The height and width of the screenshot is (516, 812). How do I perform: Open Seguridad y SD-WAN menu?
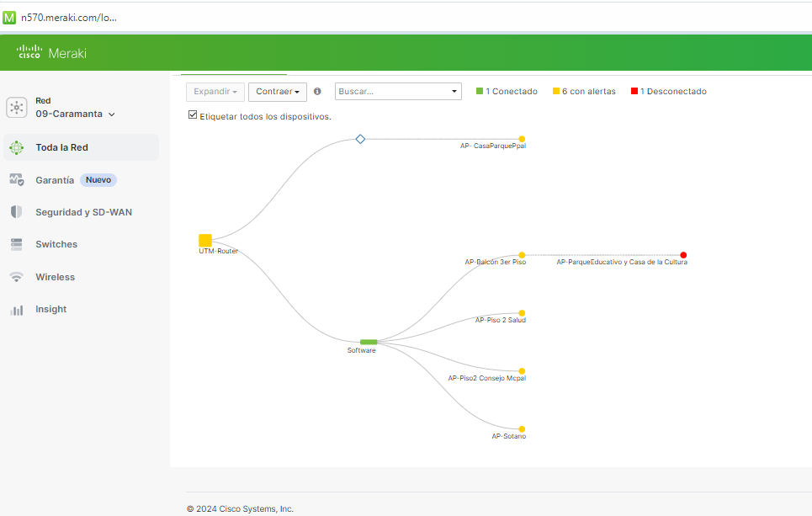pos(83,212)
